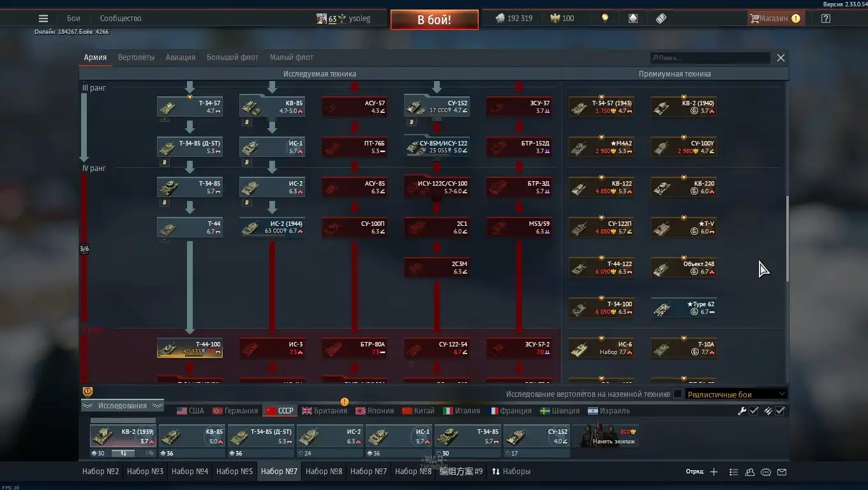The height and width of the screenshot is (490, 868).
Task: Select the Германия nation tab
Action: click(235, 411)
